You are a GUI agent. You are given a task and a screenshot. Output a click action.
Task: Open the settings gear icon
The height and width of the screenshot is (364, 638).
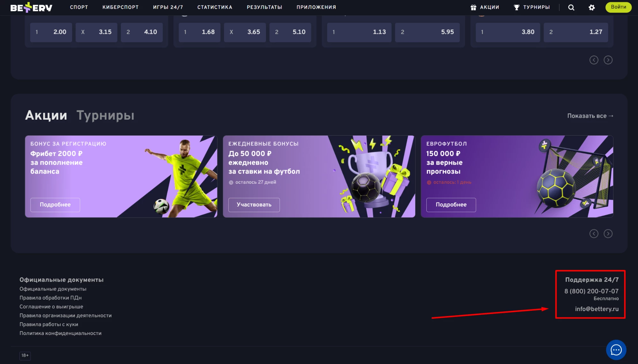click(591, 7)
